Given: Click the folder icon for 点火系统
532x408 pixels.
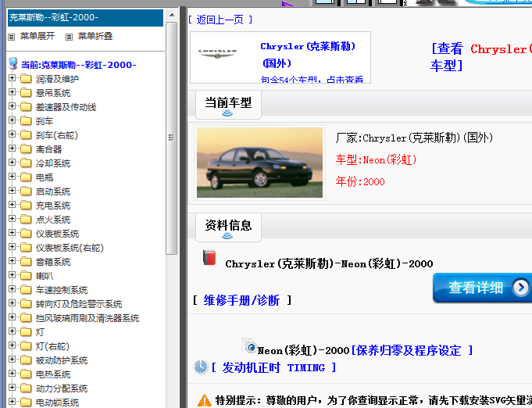Looking at the screenshot, I should pyautogui.click(x=26, y=220).
